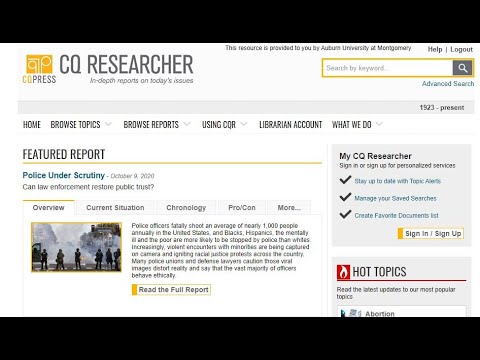Click the magnifier search button
This screenshot has height=360, width=480.
tap(462, 68)
